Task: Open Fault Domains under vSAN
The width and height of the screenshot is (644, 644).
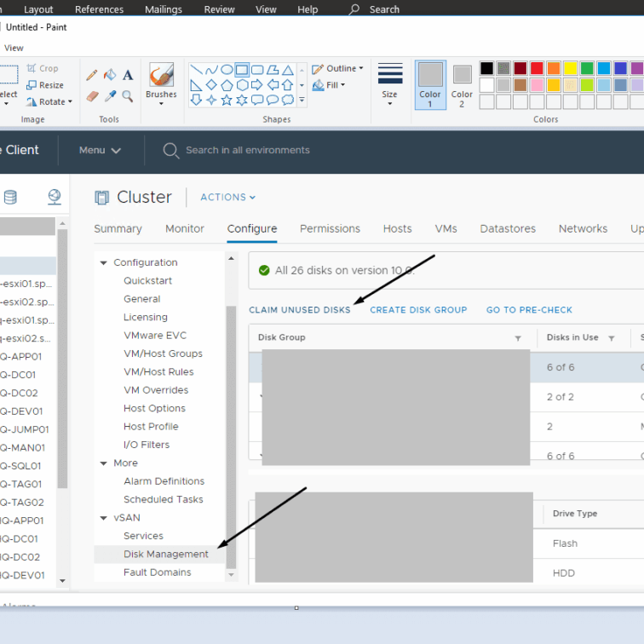Action: pyautogui.click(x=158, y=572)
